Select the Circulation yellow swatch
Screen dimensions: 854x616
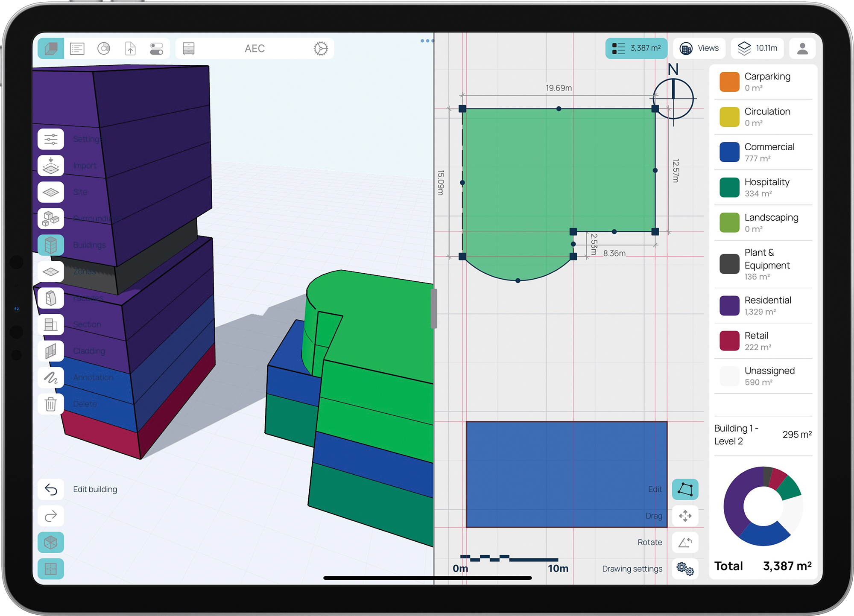pos(729,117)
